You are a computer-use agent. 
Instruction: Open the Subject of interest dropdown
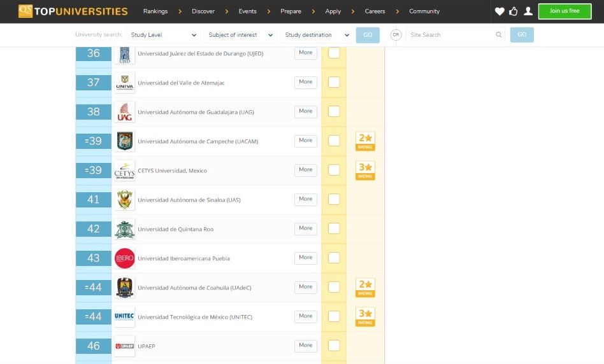(x=241, y=34)
